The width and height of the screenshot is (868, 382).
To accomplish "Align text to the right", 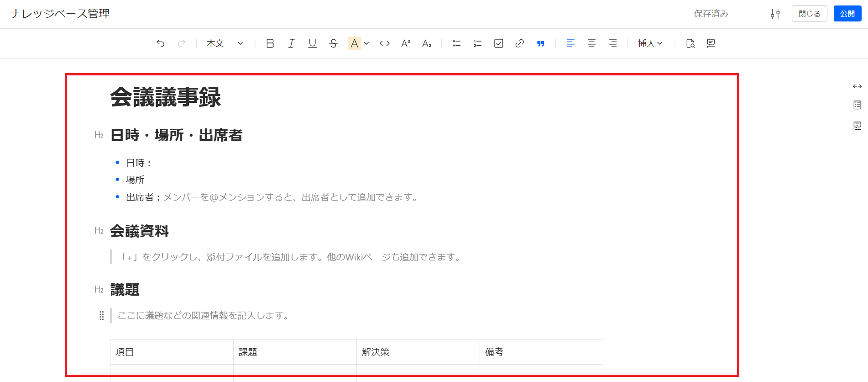I will coord(613,43).
